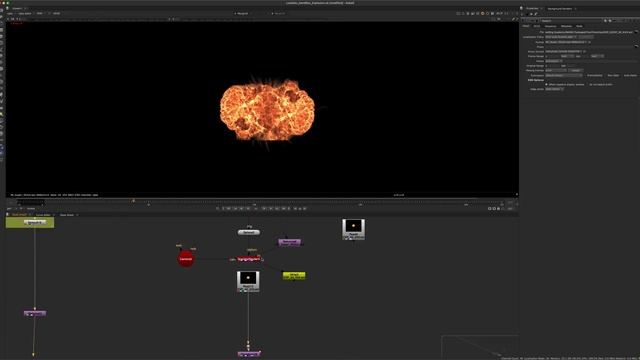Open the Background Renders tab
This screenshot has height=360, width=640.
point(559,8)
